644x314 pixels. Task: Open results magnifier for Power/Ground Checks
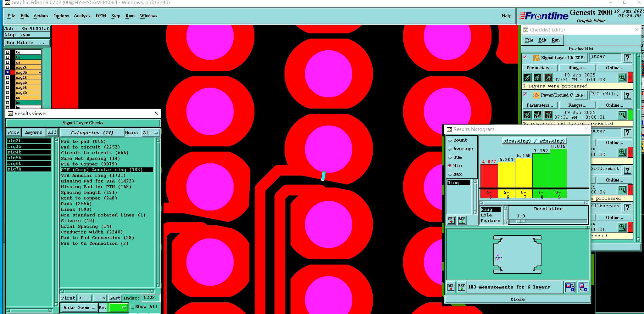622,115
